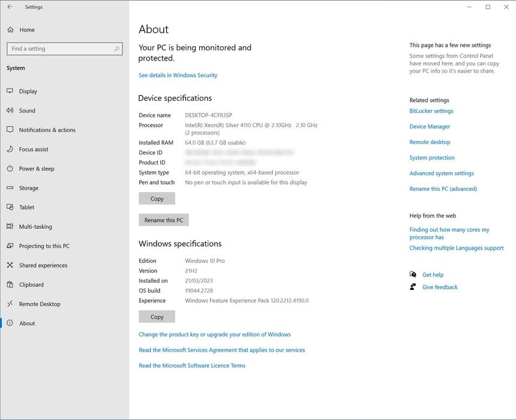Select the Windows Feature Experience Pack text
516x420 pixels.
point(247,301)
